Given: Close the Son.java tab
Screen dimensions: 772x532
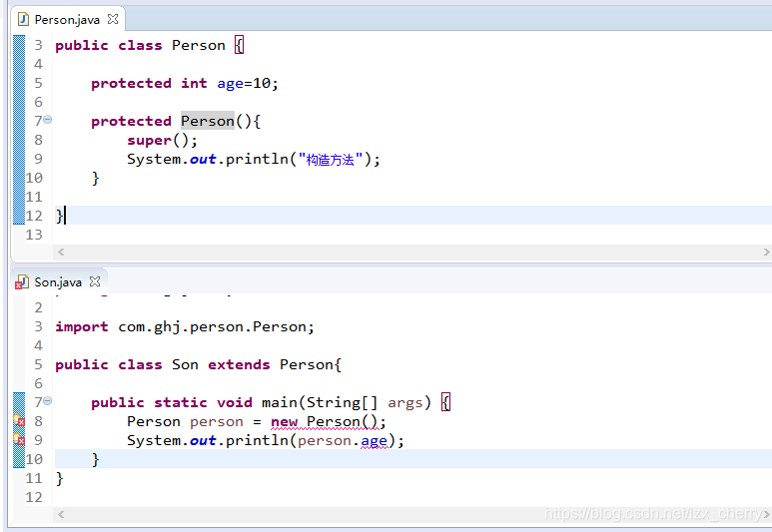Looking at the screenshot, I should pyautogui.click(x=95, y=281).
